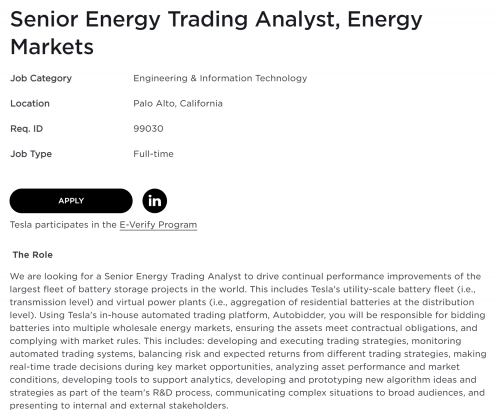Click the last line about external stakeholders
The height and width of the screenshot is (415, 500).
pos(119,406)
